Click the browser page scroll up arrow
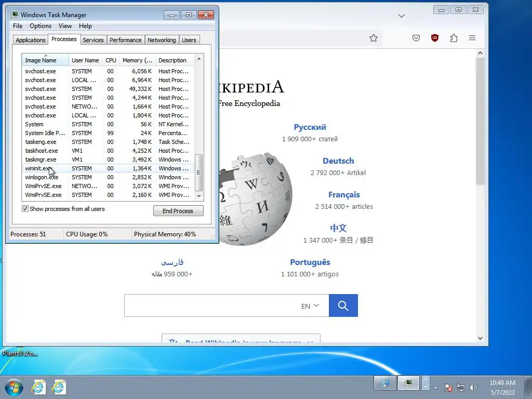532x399 pixels. tap(480, 54)
